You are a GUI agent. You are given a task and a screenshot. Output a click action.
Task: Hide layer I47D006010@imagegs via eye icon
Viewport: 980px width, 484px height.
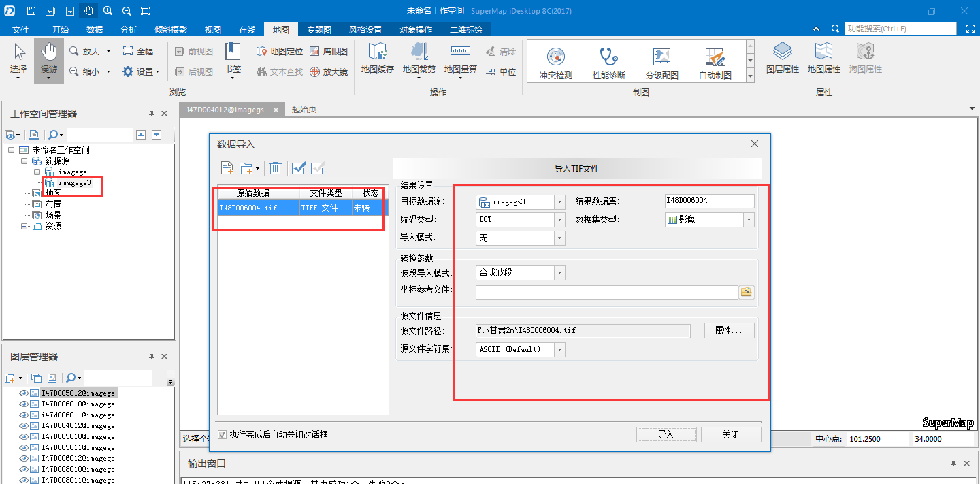23,404
